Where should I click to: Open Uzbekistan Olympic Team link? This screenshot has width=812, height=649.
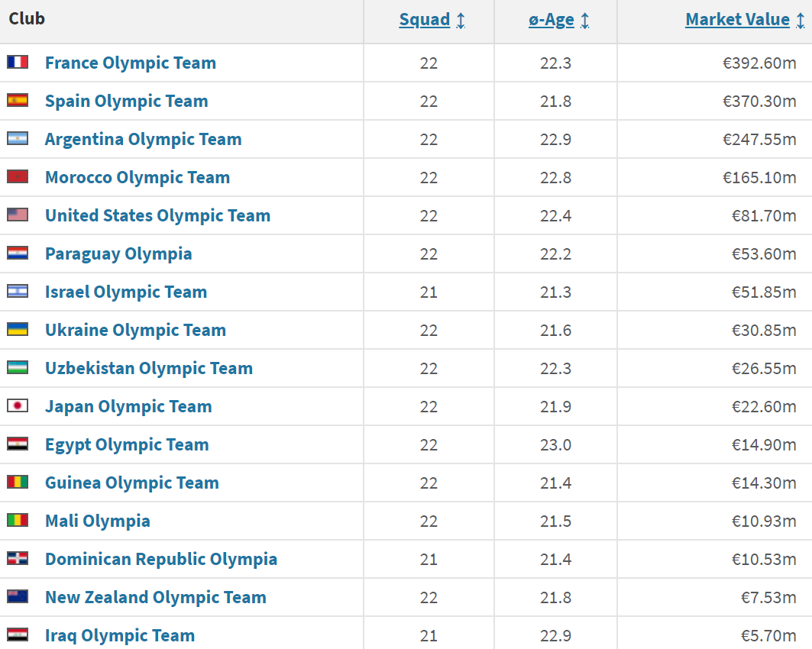pos(149,368)
